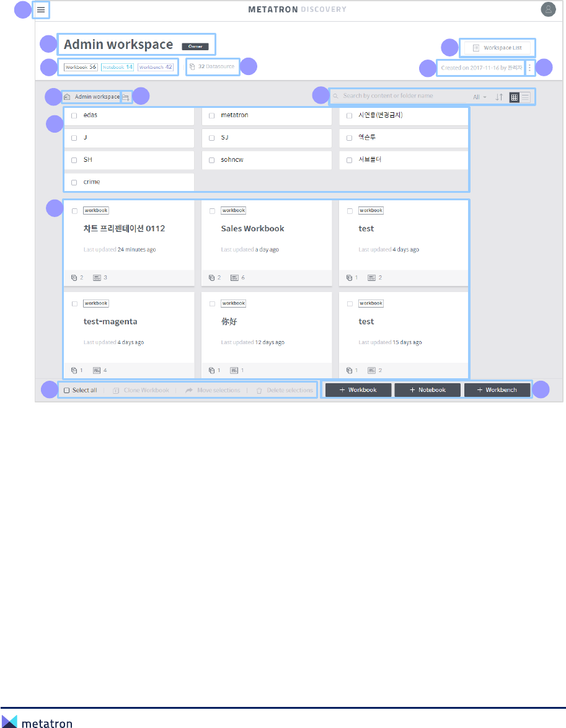Check the crime folder checkbox
This screenshot has width=566, height=728.
click(74, 182)
